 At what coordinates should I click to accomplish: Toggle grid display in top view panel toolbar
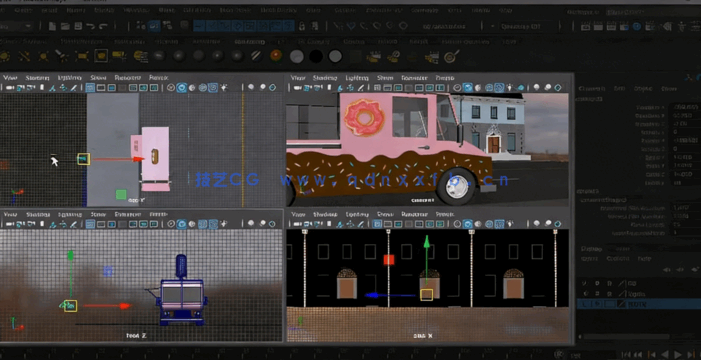tap(90, 88)
